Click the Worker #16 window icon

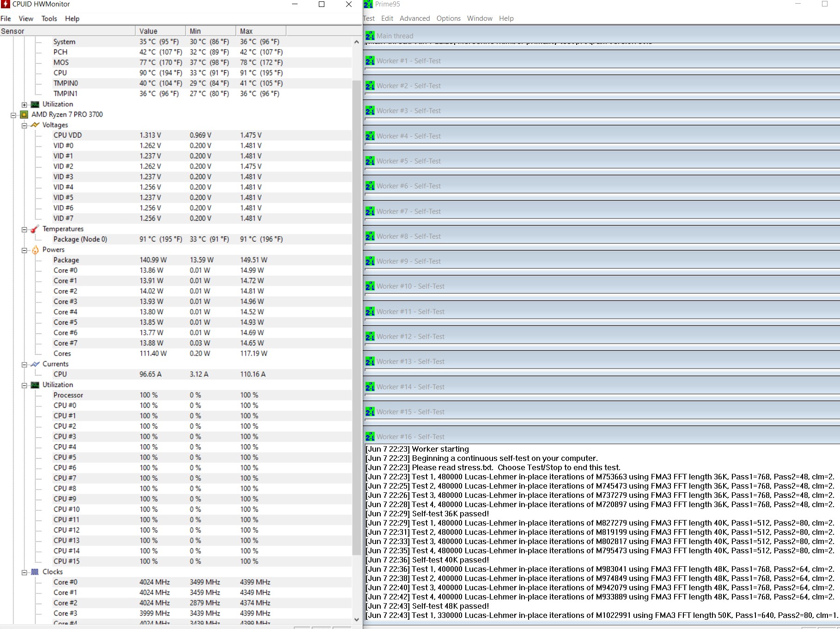pyautogui.click(x=370, y=436)
